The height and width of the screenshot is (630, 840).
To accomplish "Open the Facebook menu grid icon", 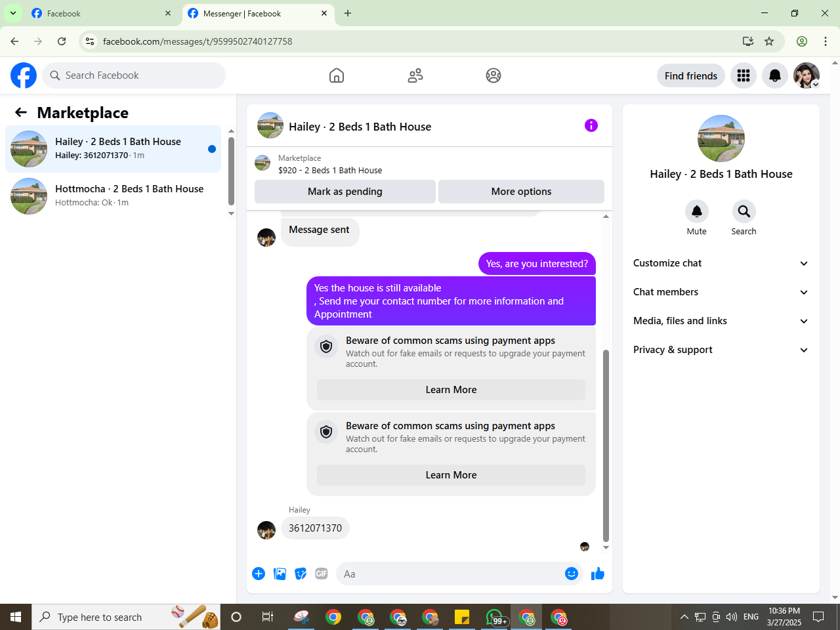I will pos(744,75).
